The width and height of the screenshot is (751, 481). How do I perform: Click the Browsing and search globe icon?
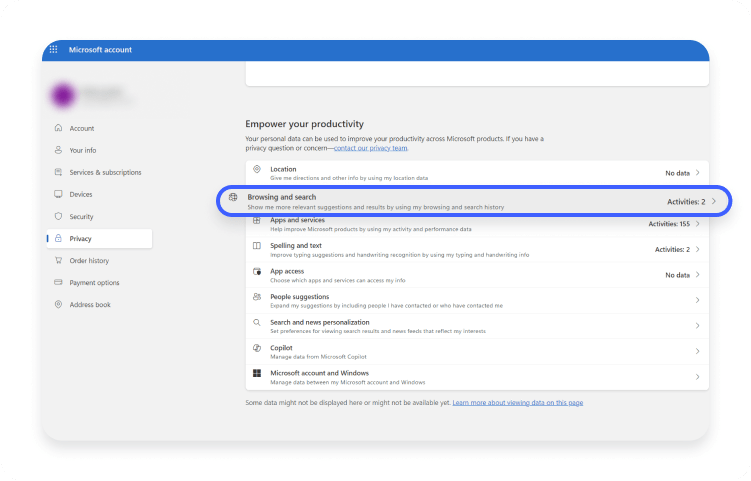click(x=233, y=197)
